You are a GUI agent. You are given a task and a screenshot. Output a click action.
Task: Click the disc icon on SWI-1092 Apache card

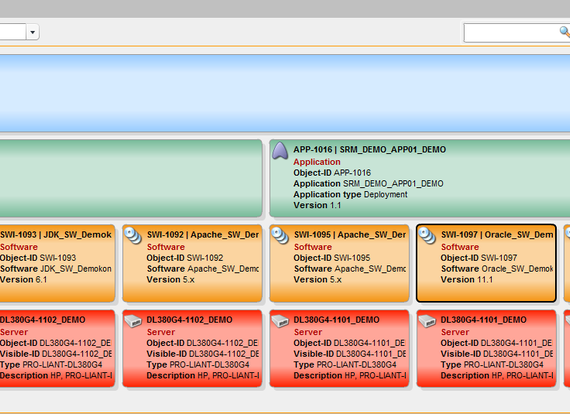point(133,235)
